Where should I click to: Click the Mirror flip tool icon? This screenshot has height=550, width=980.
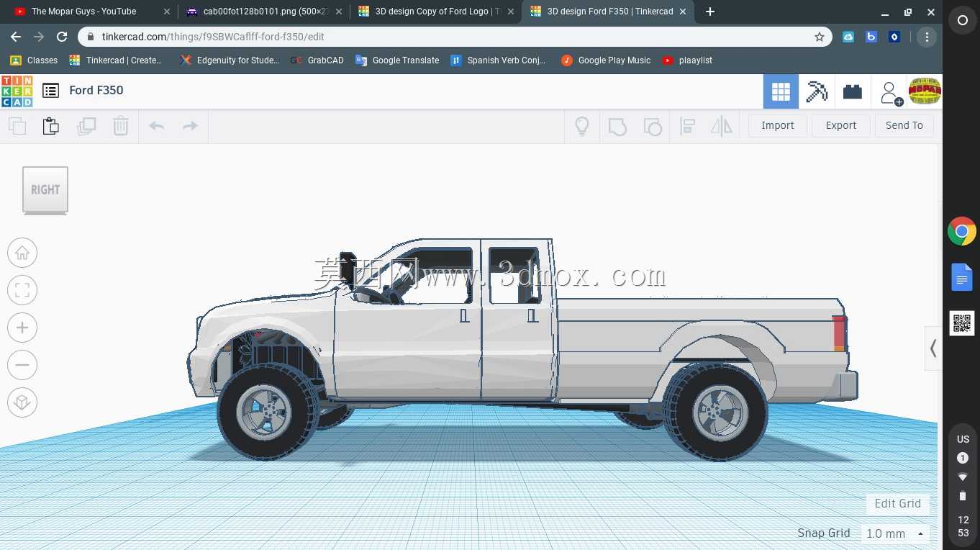click(721, 126)
